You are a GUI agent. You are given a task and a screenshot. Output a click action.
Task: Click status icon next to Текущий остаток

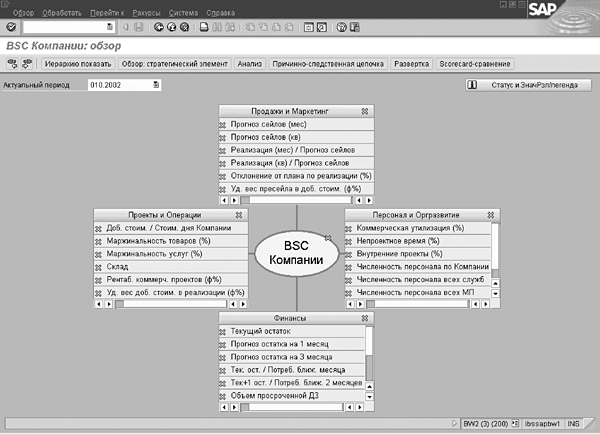(222, 332)
